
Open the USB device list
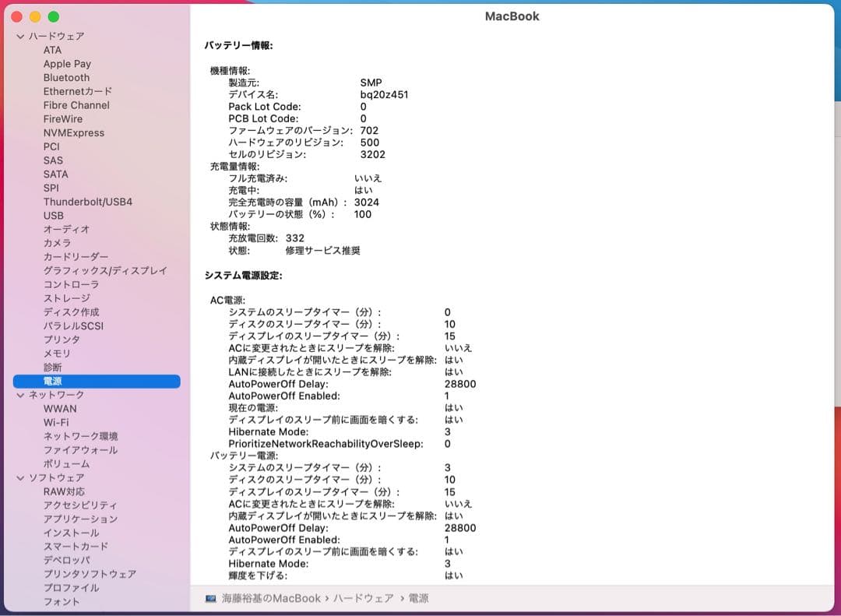click(x=52, y=215)
